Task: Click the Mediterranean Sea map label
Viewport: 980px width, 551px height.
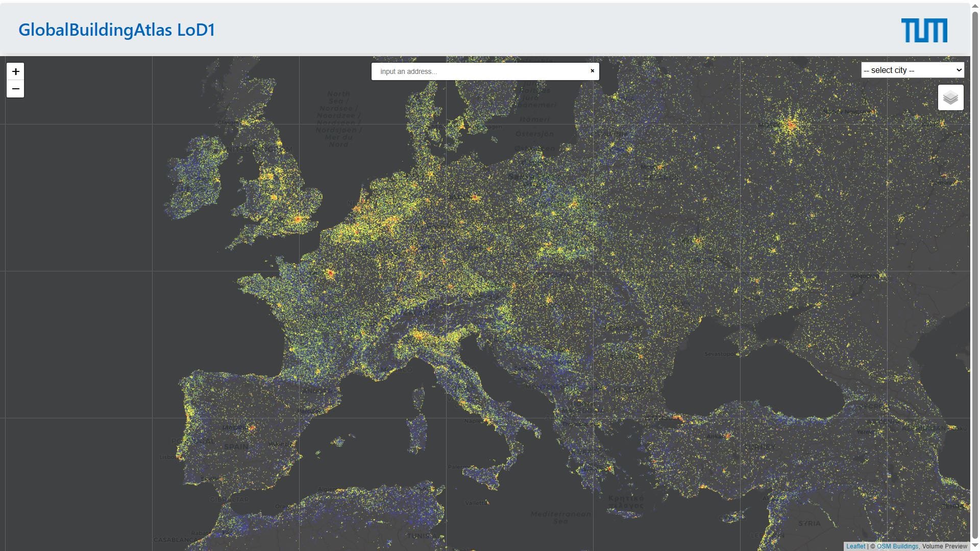Action: click(x=560, y=517)
